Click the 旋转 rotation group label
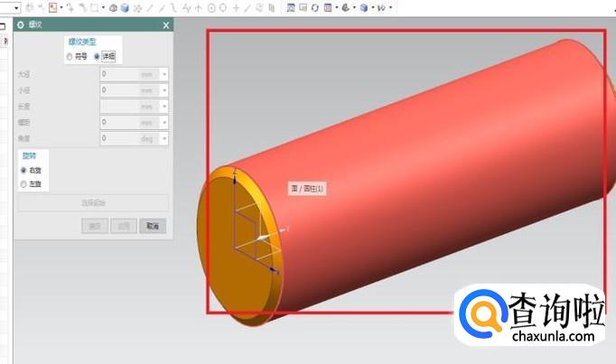 point(29,156)
